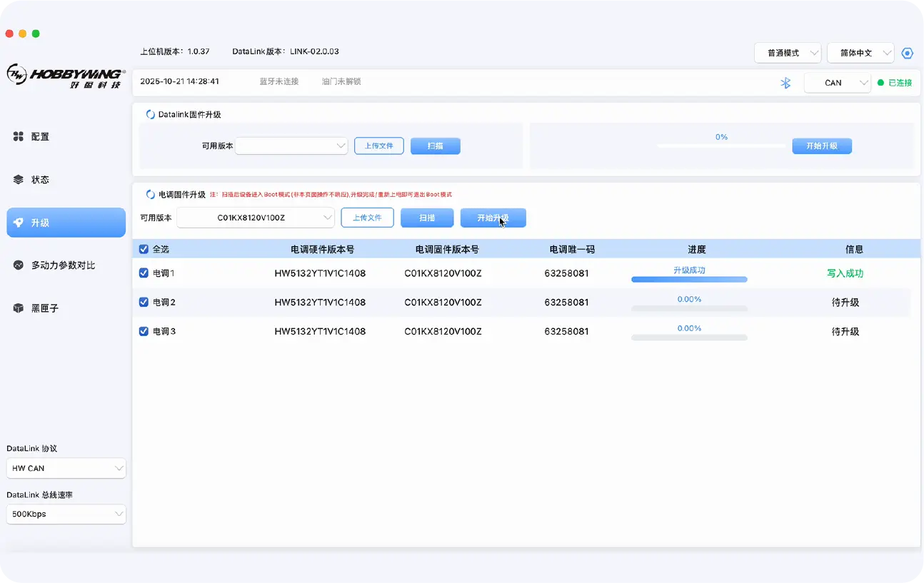
Task: Click the 电调2 row unique code 63258081
Action: click(566, 303)
